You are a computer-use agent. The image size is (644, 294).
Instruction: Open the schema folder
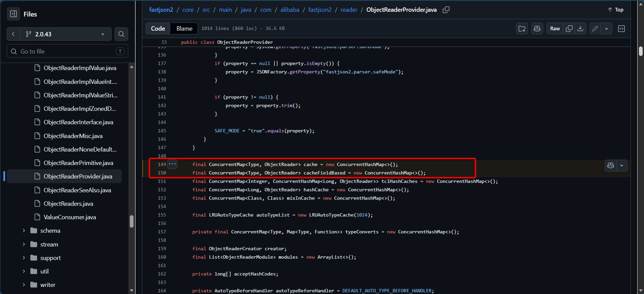(x=50, y=230)
